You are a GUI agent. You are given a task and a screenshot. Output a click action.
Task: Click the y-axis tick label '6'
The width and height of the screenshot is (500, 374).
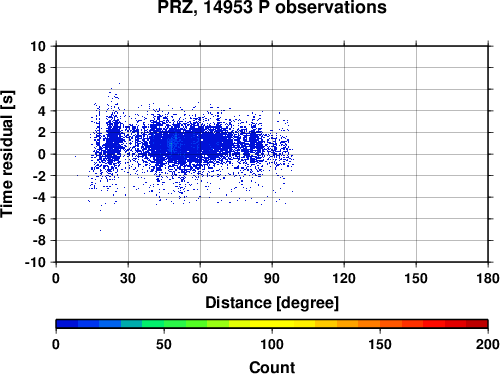[42, 89]
